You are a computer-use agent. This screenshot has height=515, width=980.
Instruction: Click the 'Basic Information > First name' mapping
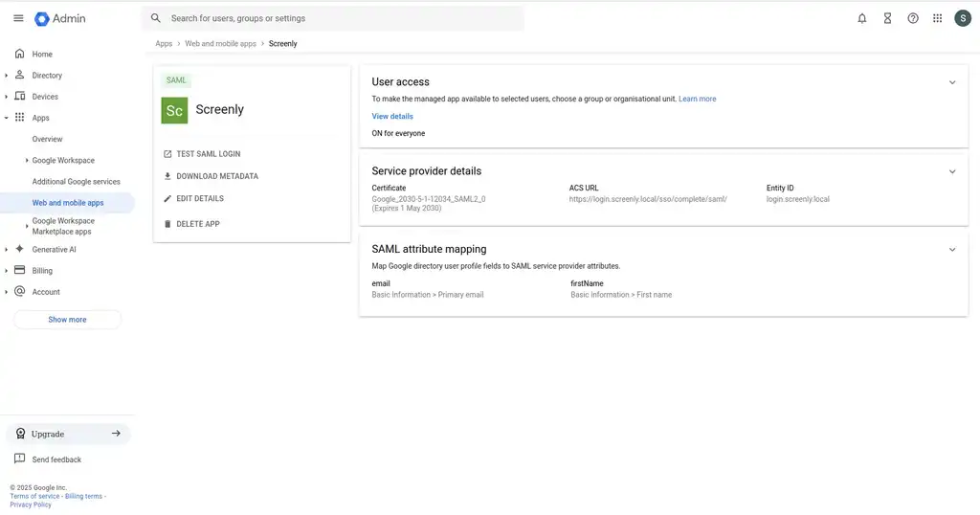point(620,295)
